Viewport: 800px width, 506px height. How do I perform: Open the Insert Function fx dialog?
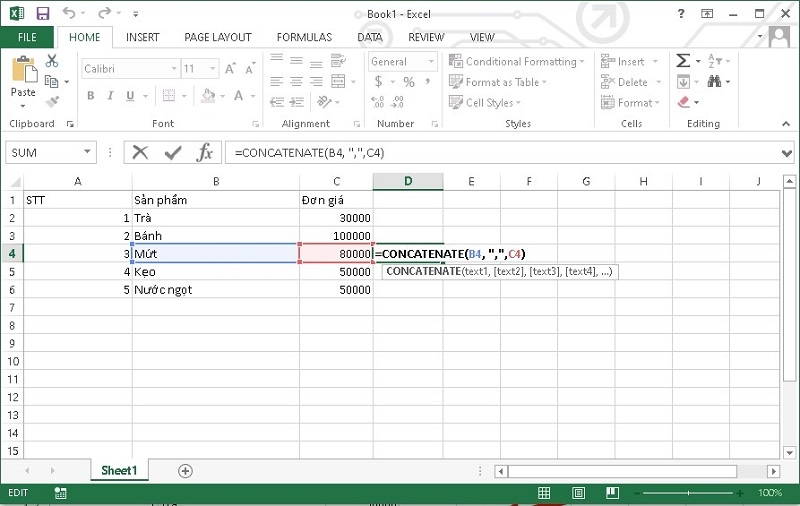click(204, 152)
